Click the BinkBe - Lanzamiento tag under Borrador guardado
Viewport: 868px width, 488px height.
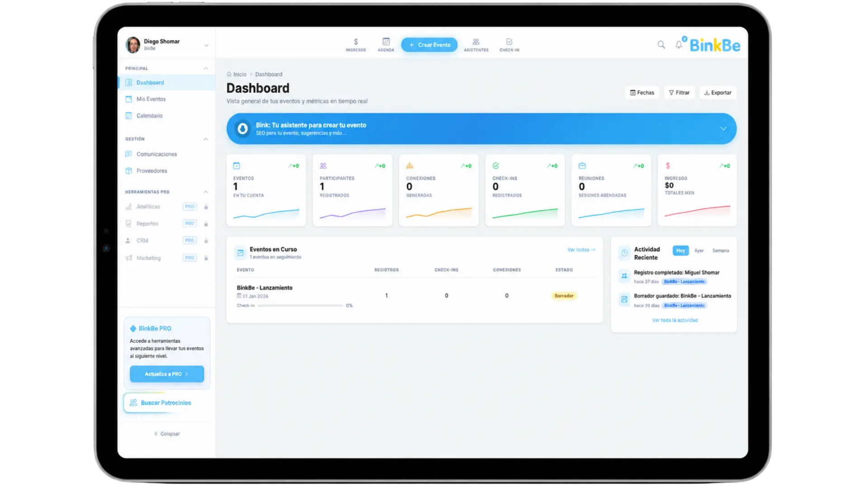click(x=684, y=305)
